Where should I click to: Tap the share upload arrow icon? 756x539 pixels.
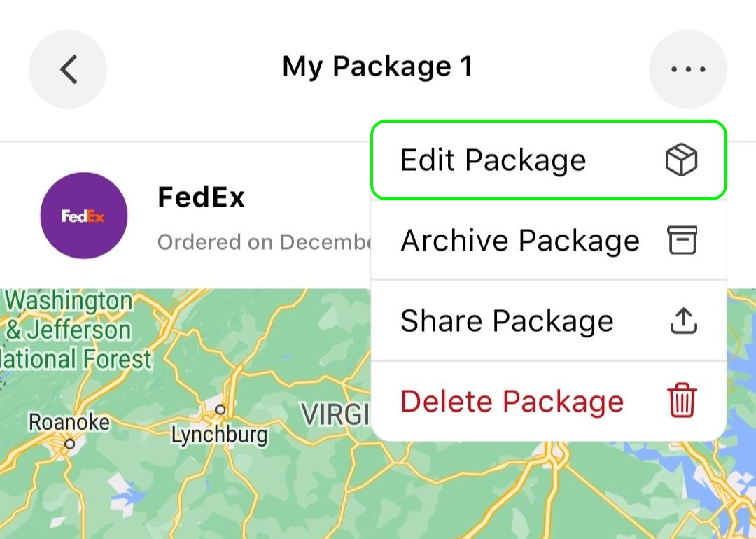point(684,321)
